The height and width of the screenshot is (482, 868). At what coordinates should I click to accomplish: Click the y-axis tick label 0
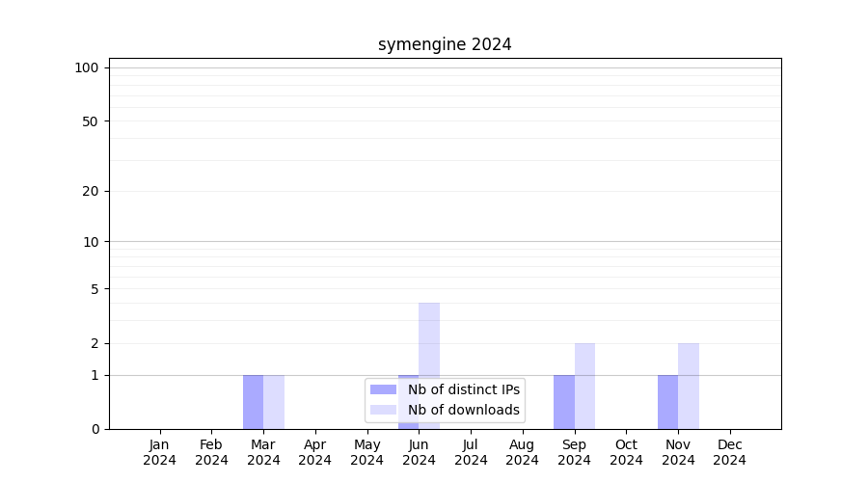[x=95, y=429]
